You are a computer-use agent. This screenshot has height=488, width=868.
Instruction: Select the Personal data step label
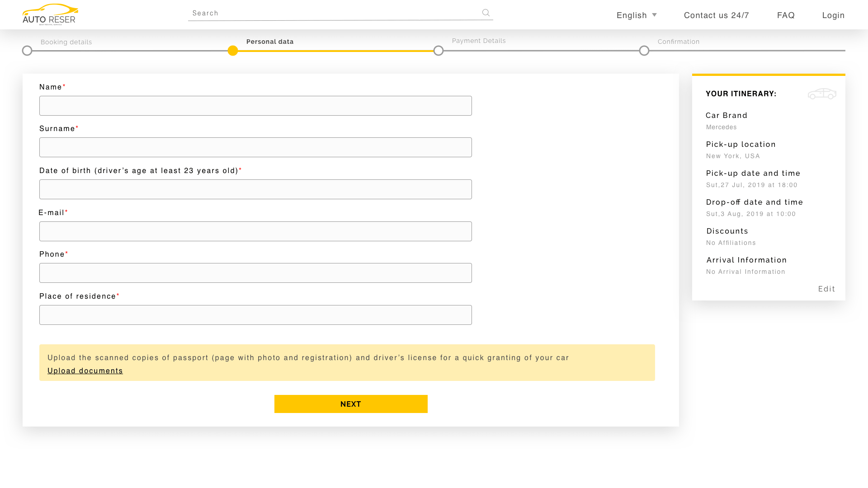coord(270,42)
